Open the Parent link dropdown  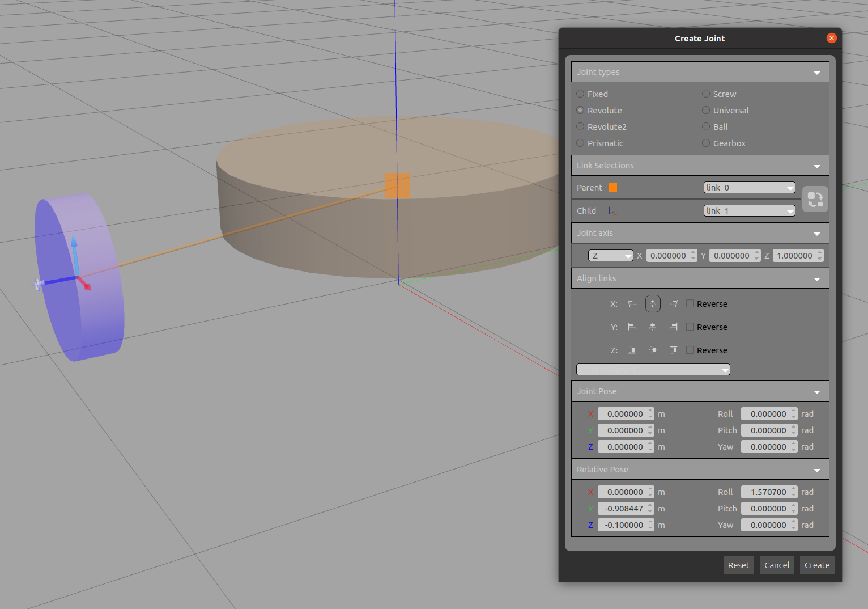point(749,188)
